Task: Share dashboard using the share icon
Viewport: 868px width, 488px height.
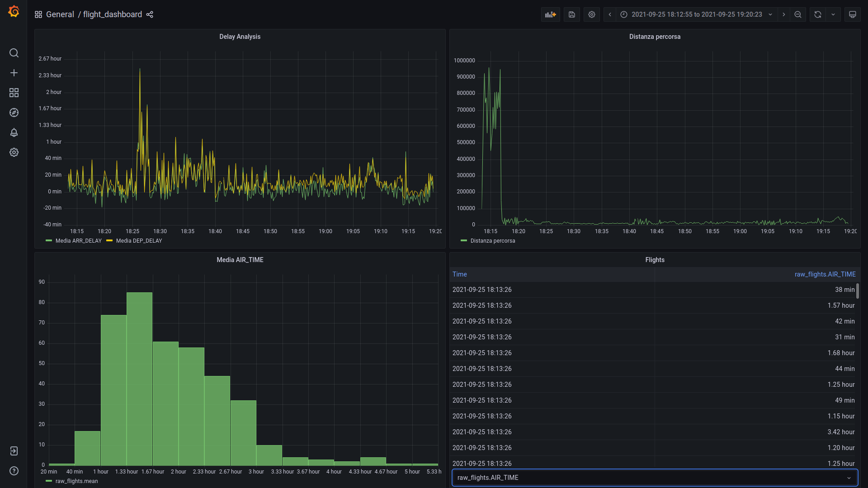Action: pyautogui.click(x=150, y=14)
